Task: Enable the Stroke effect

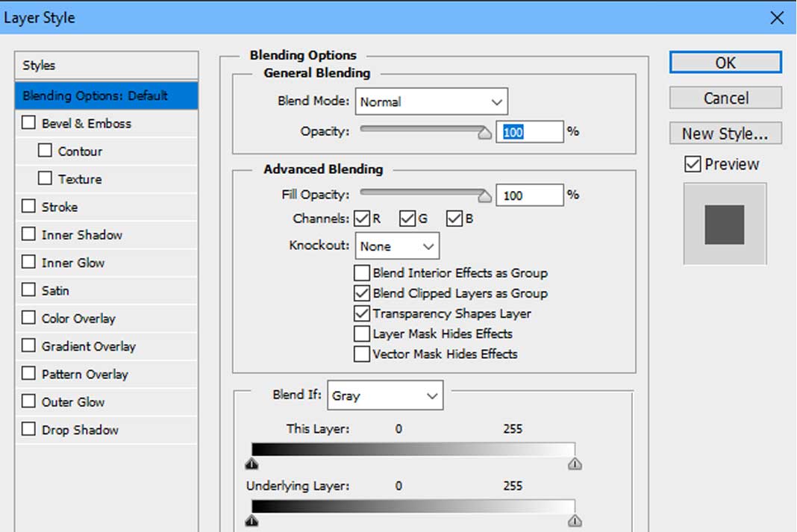Action: 29,207
